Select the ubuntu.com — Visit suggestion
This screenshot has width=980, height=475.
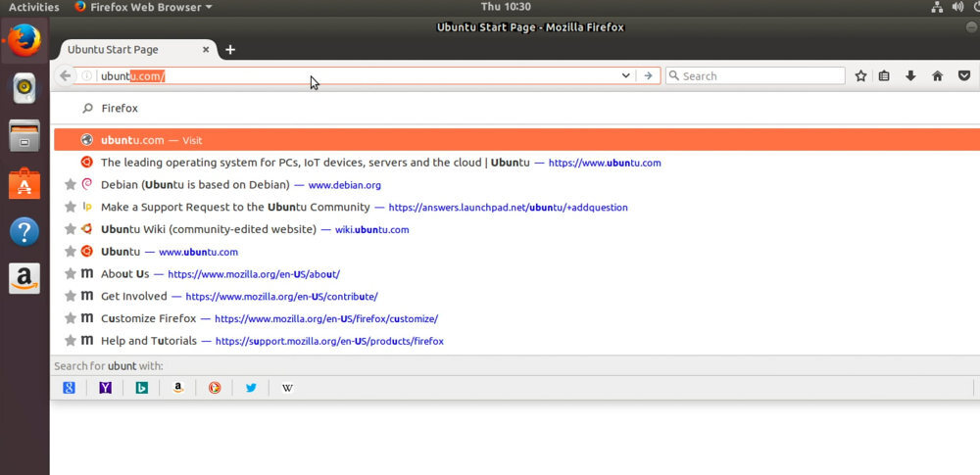(x=516, y=140)
